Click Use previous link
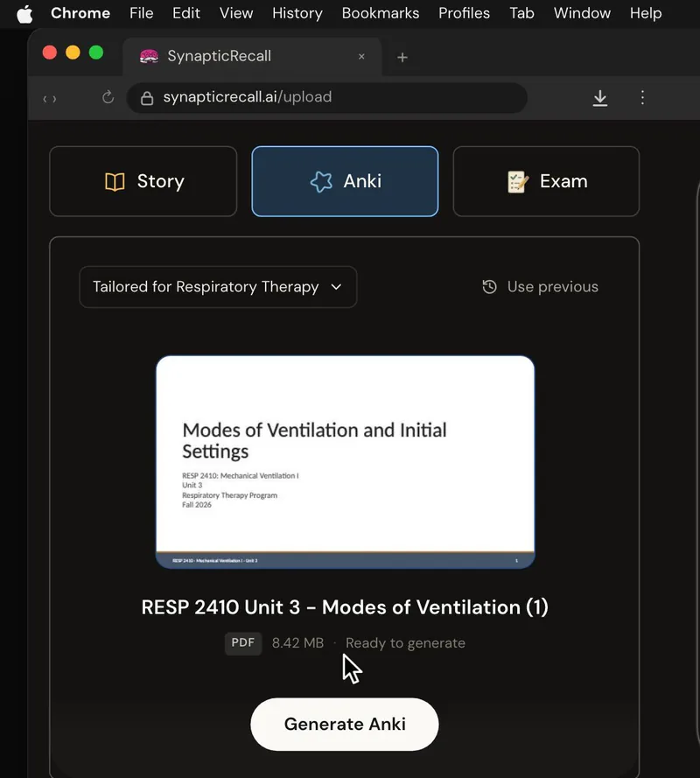The image size is (700, 778). [x=540, y=287]
